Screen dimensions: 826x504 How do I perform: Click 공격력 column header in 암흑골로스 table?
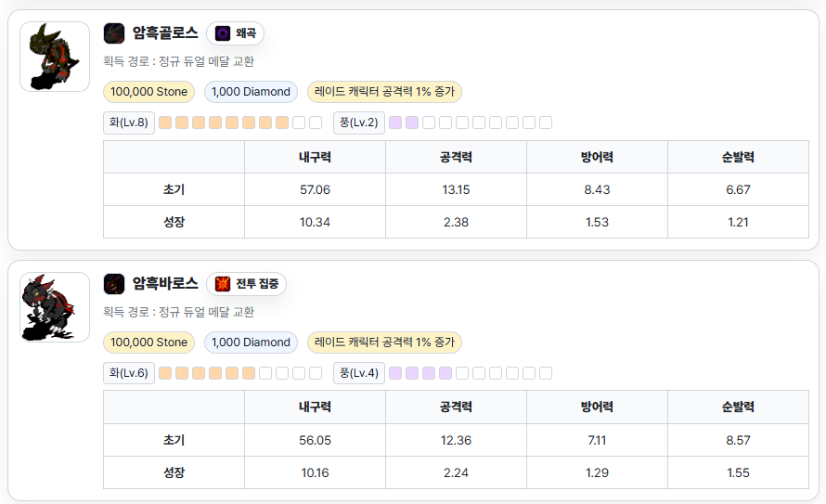click(x=456, y=157)
